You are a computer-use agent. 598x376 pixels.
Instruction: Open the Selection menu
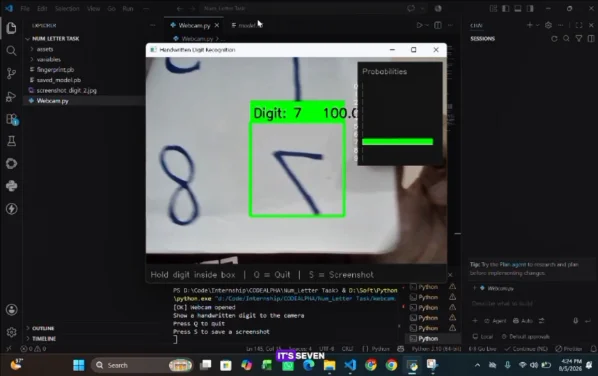[x=67, y=8]
